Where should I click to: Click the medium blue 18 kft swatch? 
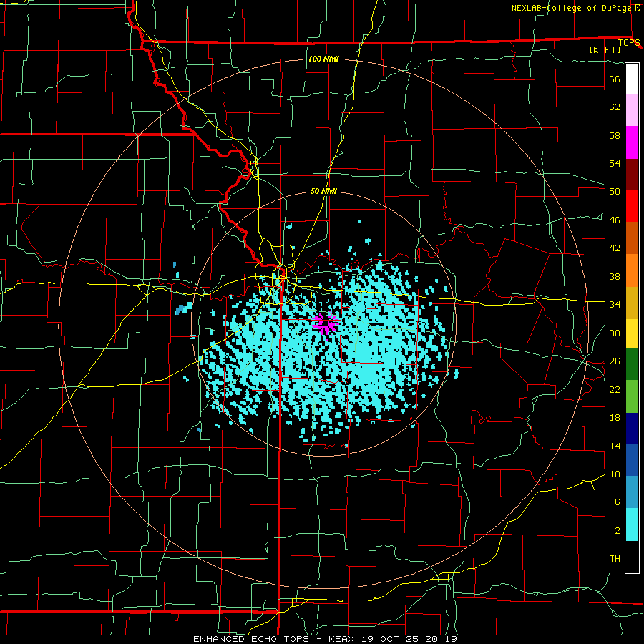(632, 460)
